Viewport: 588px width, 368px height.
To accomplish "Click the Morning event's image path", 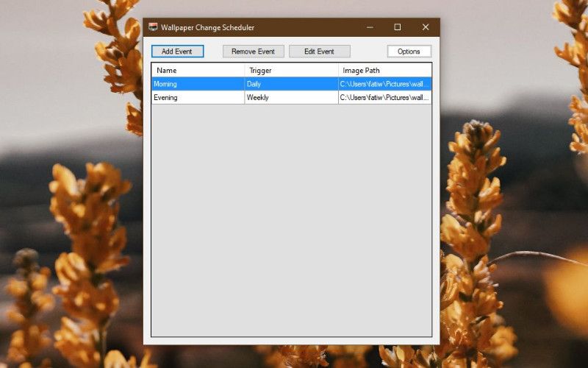I will [x=384, y=84].
